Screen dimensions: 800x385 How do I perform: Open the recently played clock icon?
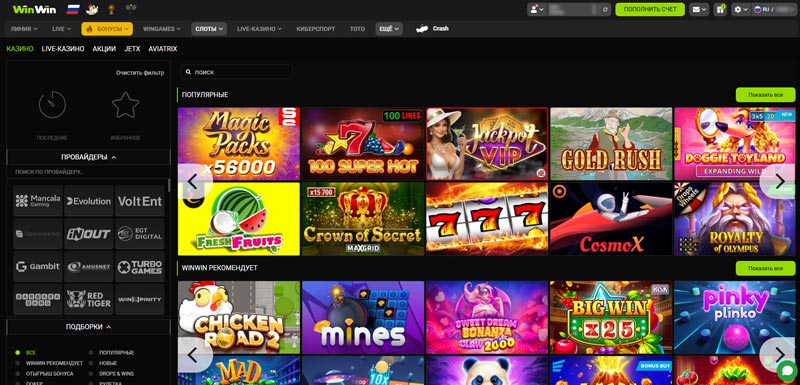pos(52,105)
